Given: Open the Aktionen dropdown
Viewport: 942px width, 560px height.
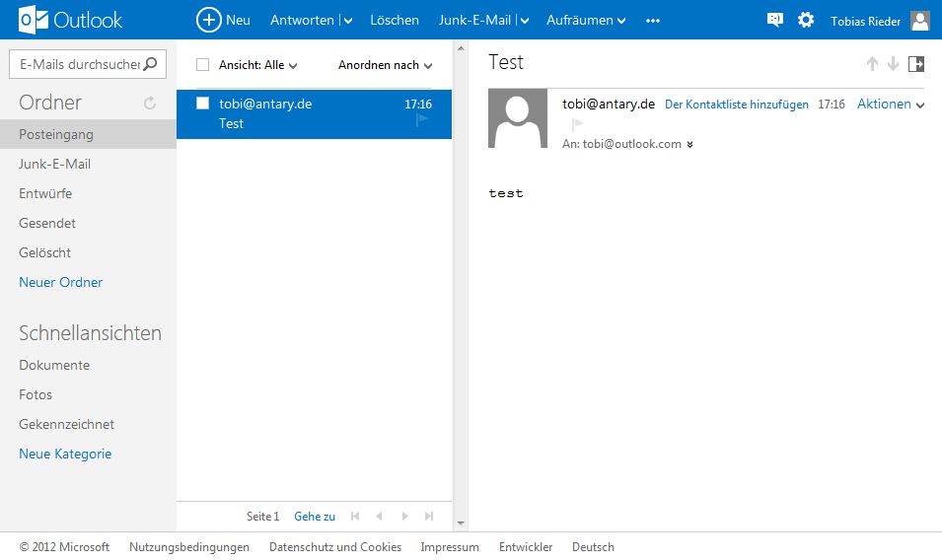Looking at the screenshot, I should point(891,104).
